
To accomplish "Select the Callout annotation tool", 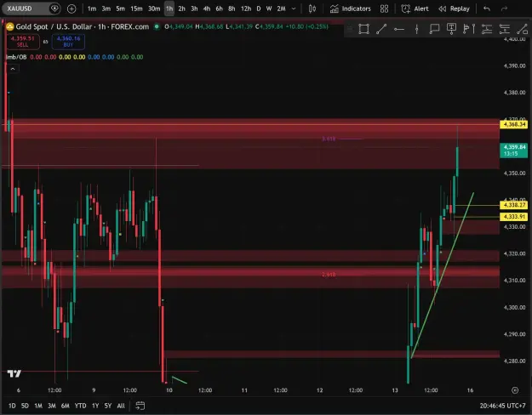I will 434,29.
